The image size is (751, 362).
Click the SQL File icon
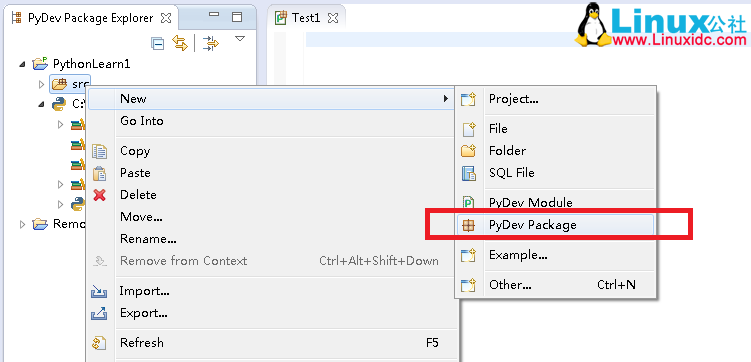468,173
